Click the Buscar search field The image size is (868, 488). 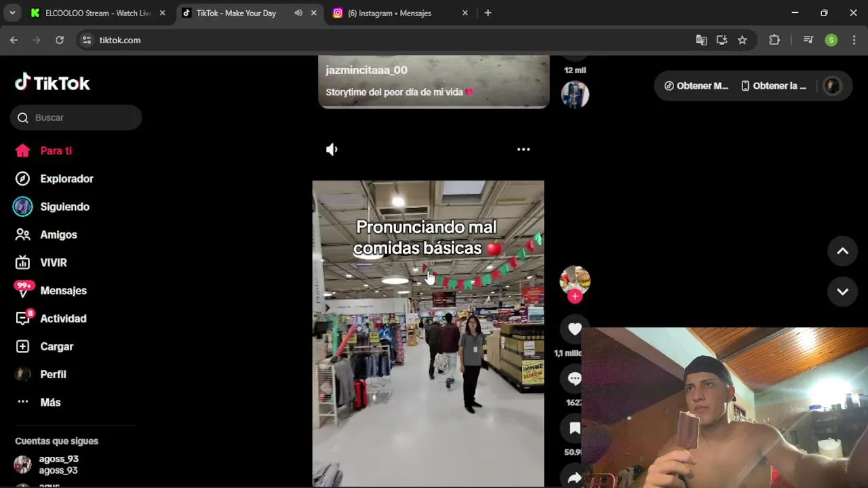[x=76, y=117]
